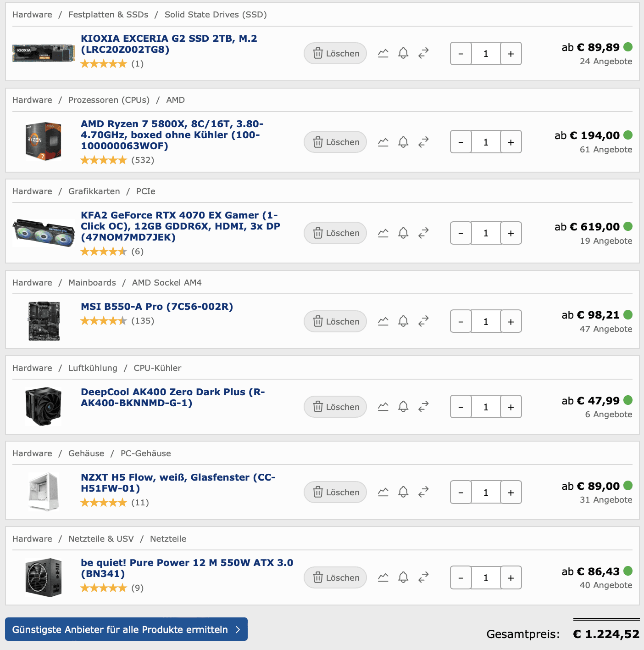Increase quantity of NZXT H5 Flow case
Screen dimensions: 644x650
tap(511, 493)
